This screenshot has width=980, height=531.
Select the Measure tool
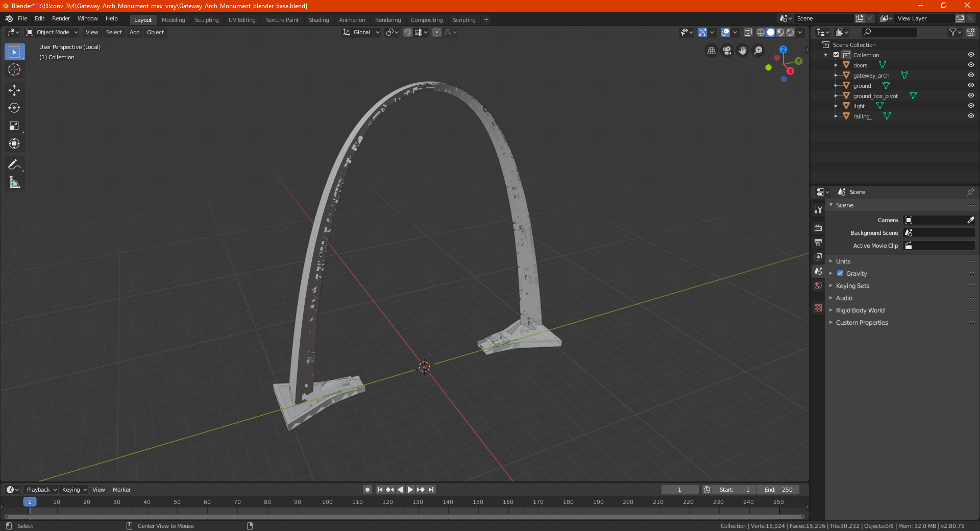tap(14, 182)
